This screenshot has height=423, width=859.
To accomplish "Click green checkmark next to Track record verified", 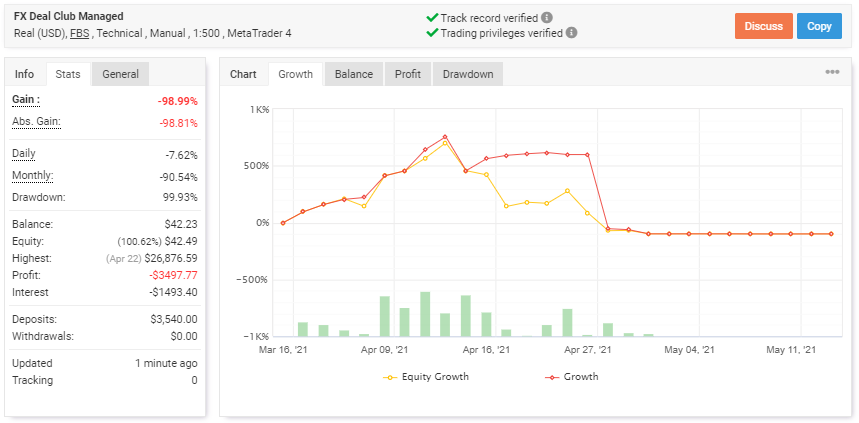I will click(x=431, y=17).
